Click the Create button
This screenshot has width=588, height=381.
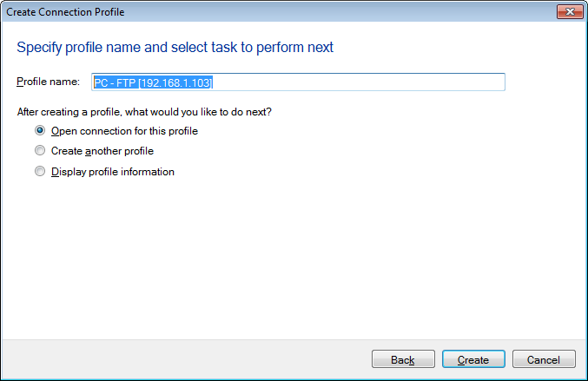(473, 359)
